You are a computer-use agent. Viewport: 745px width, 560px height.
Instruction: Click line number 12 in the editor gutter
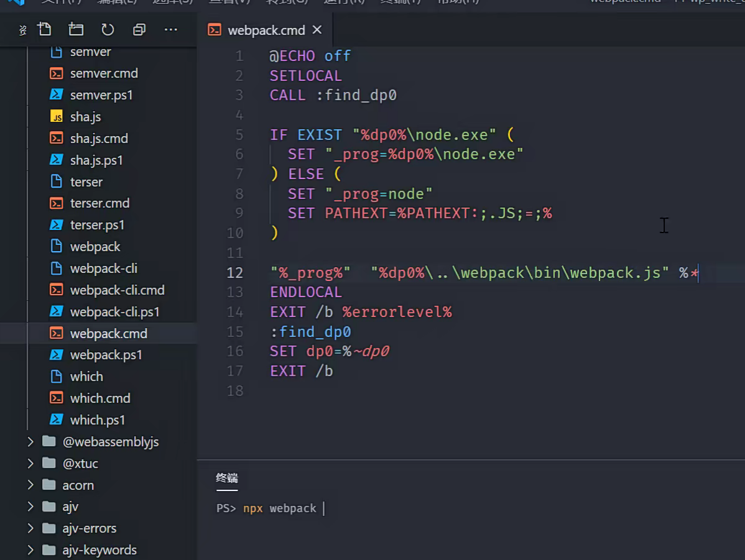(x=235, y=272)
